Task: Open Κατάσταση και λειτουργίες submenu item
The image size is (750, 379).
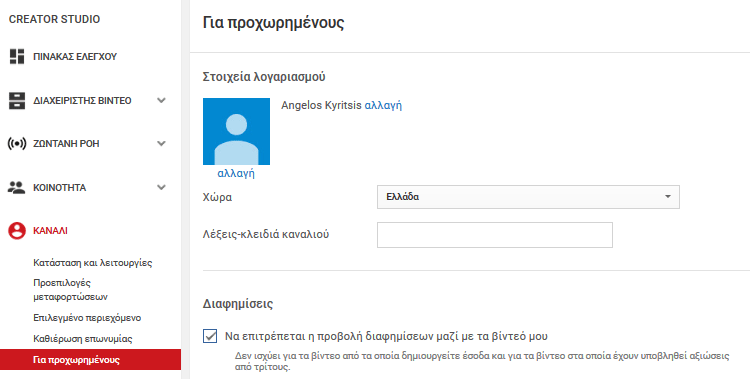Action: point(93,263)
